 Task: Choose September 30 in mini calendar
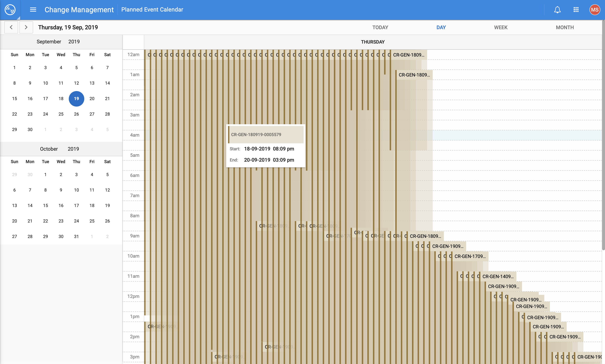pyautogui.click(x=30, y=129)
